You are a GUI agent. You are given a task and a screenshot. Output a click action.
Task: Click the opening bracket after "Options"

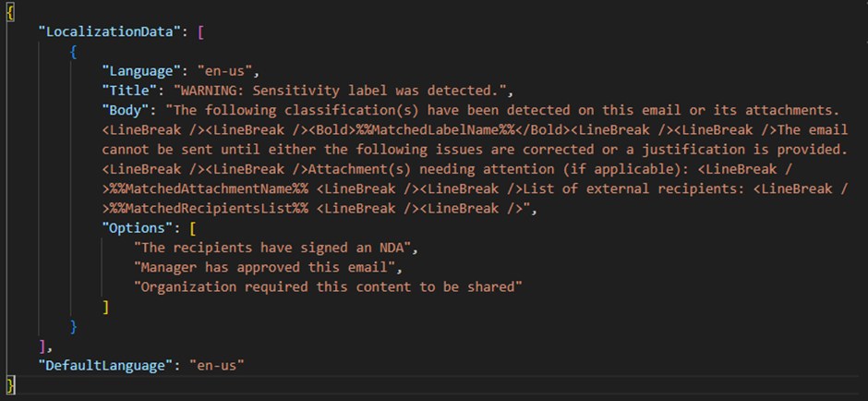(x=191, y=227)
